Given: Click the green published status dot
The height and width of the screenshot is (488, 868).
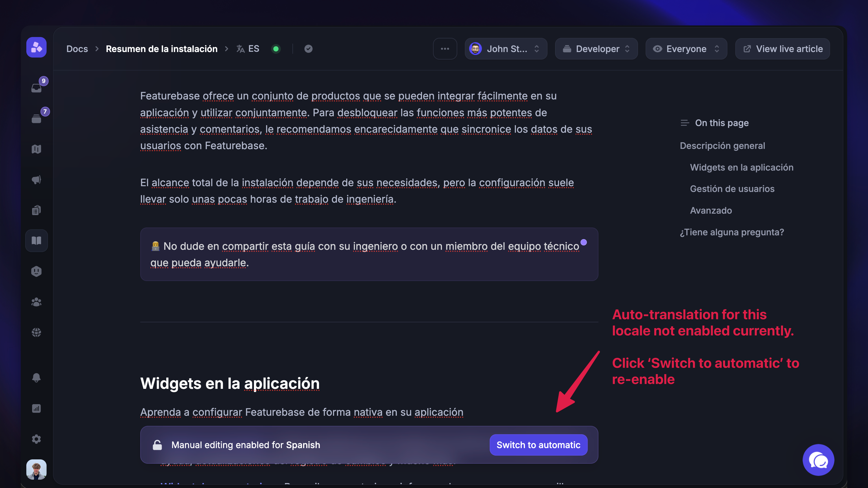Looking at the screenshot, I should click(x=276, y=49).
